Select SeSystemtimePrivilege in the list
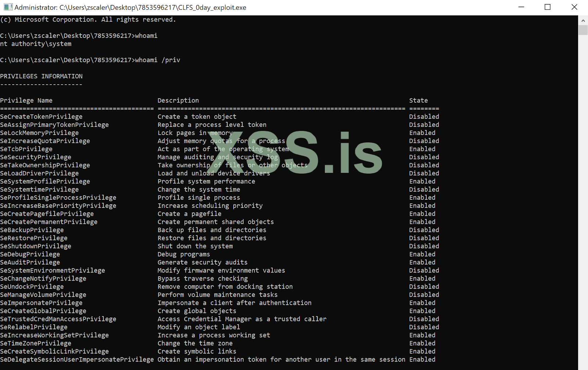The height and width of the screenshot is (370, 588). tap(39, 189)
